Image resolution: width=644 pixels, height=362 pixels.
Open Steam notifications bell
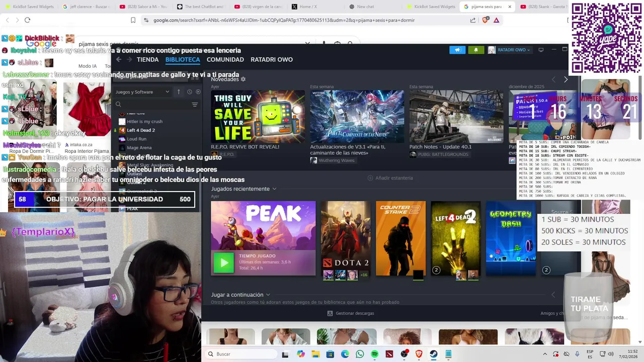[476, 50]
